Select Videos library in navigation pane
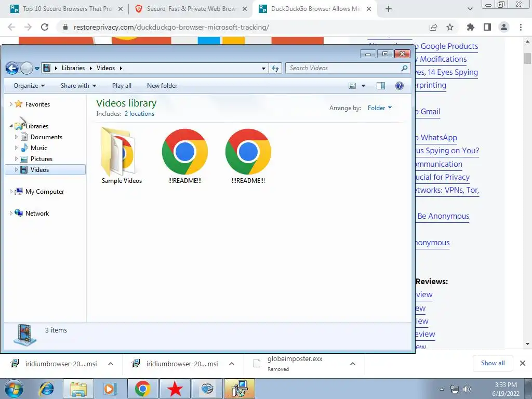 click(39, 170)
